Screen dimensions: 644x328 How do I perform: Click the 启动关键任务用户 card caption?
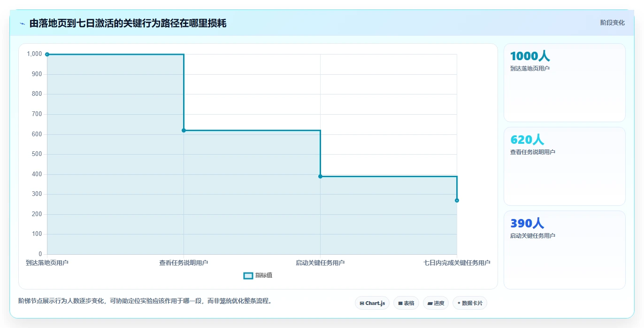[x=532, y=236]
